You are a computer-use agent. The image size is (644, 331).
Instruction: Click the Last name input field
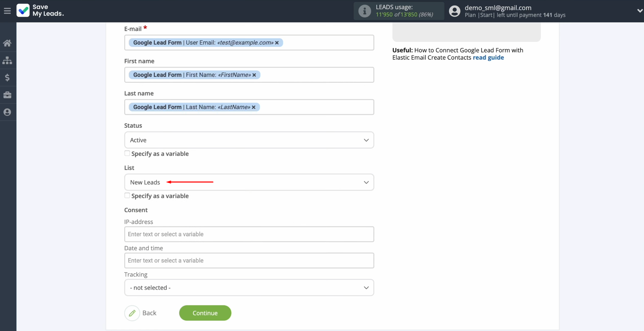pyautogui.click(x=249, y=107)
